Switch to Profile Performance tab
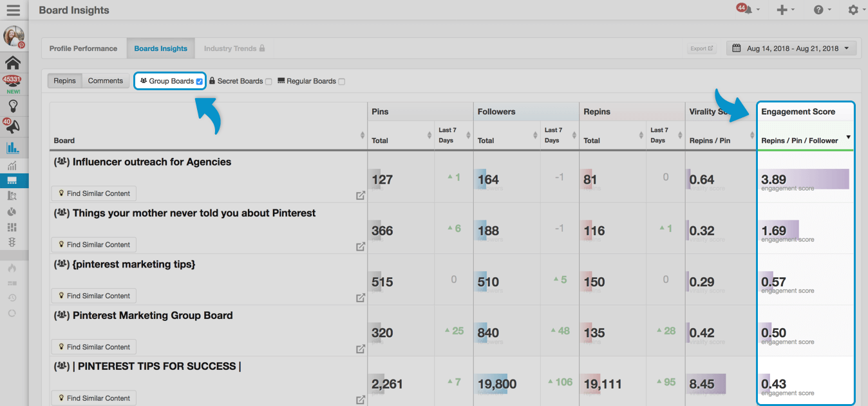 click(x=83, y=48)
